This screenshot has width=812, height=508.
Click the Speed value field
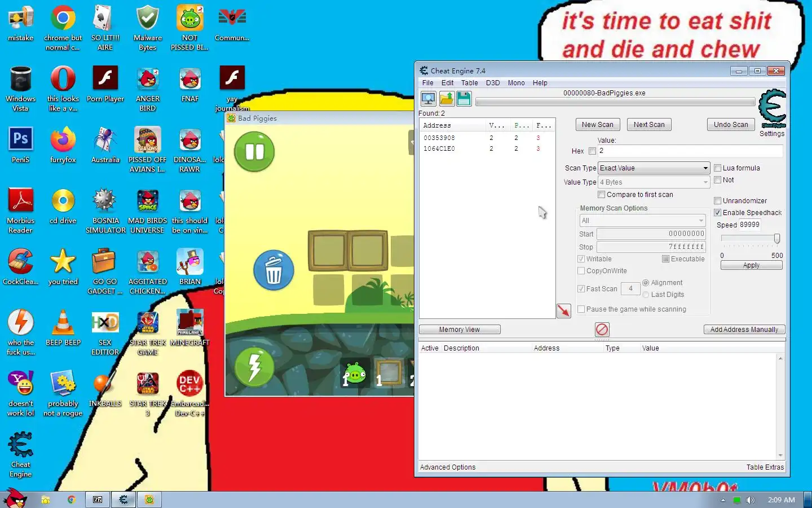pos(750,225)
